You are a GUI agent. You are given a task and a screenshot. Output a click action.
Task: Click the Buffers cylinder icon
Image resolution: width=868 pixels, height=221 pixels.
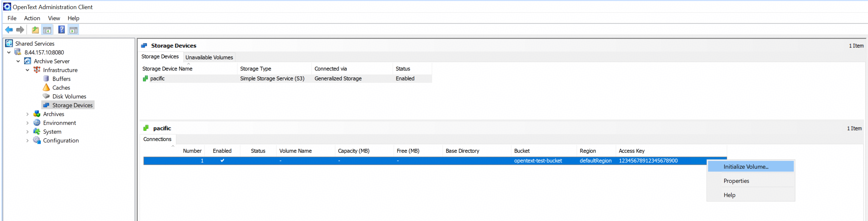(46, 79)
